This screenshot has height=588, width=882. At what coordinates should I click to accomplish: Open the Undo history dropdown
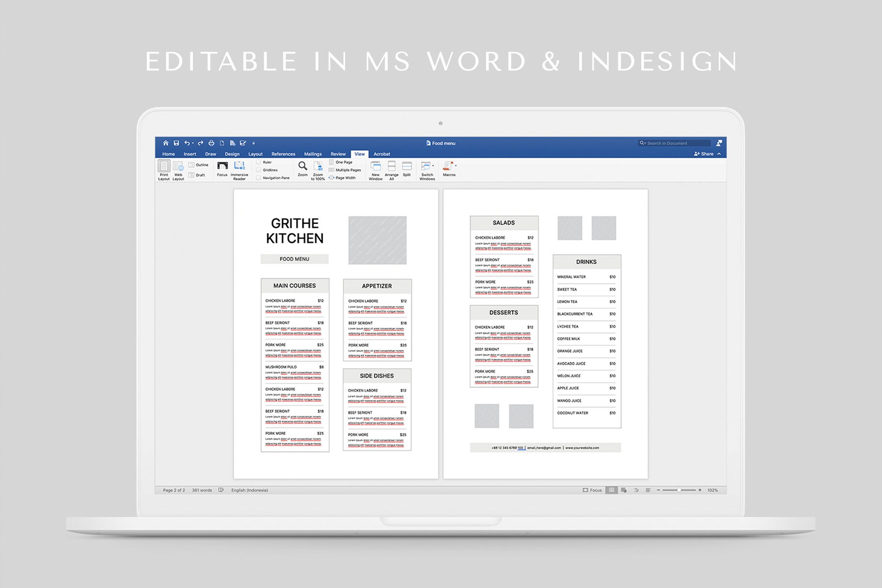coord(193,143)
